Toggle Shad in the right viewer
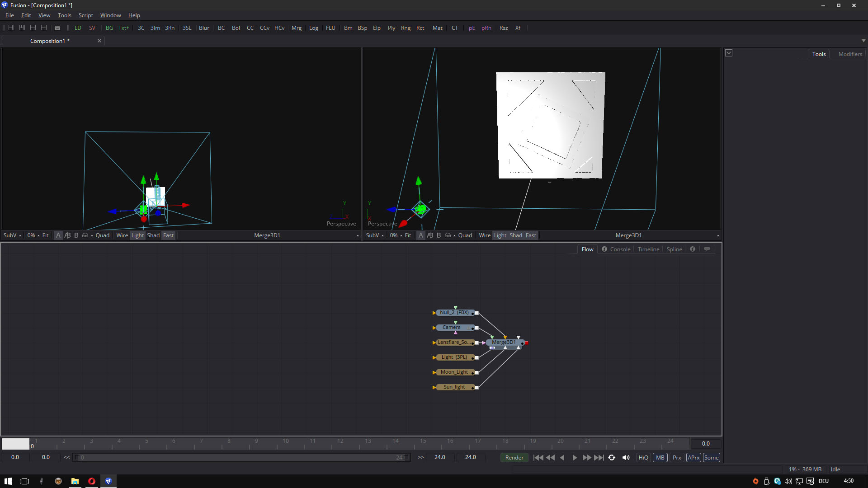 click(x=516, y=235)
